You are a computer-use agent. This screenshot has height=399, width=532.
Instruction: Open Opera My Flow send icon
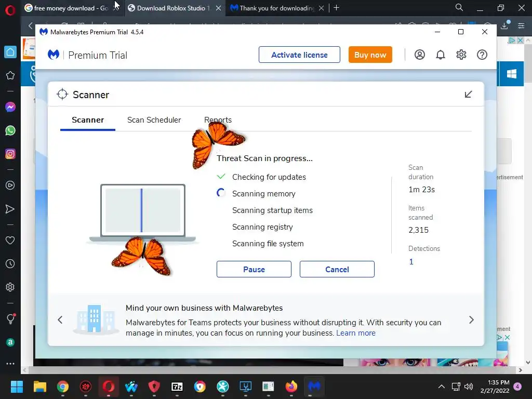pos(10,209)
